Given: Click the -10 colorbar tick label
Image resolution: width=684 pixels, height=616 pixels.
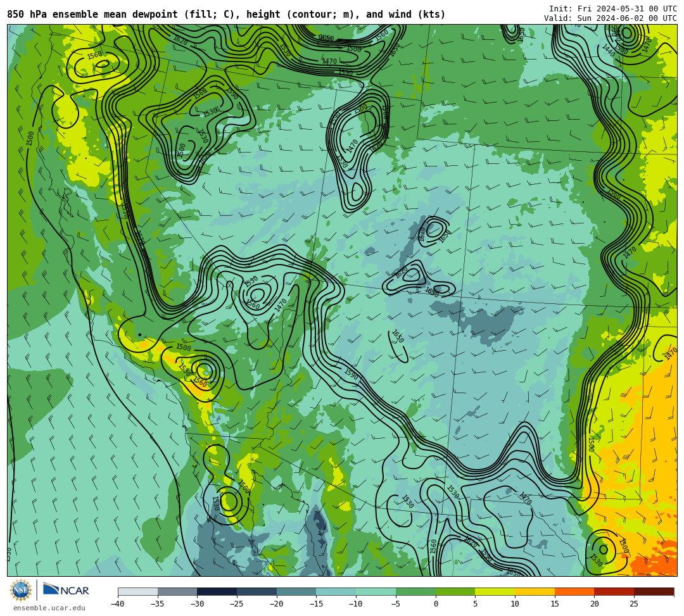Looking at the screenshot, I should pyautogui.click(x=355, y=604).
